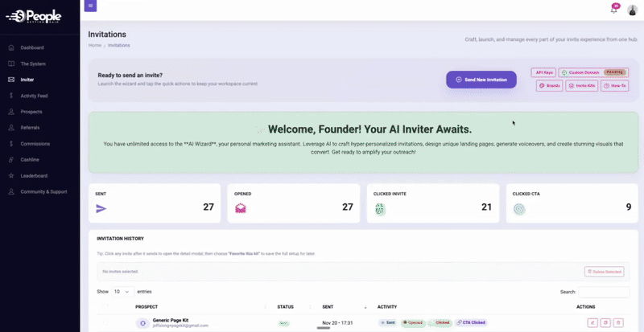The width and height of the screenshot is (644, 332).
Task: Click the Cashline link icon in the sidebar
Action: pyautogui.click(x=11, y=160)
